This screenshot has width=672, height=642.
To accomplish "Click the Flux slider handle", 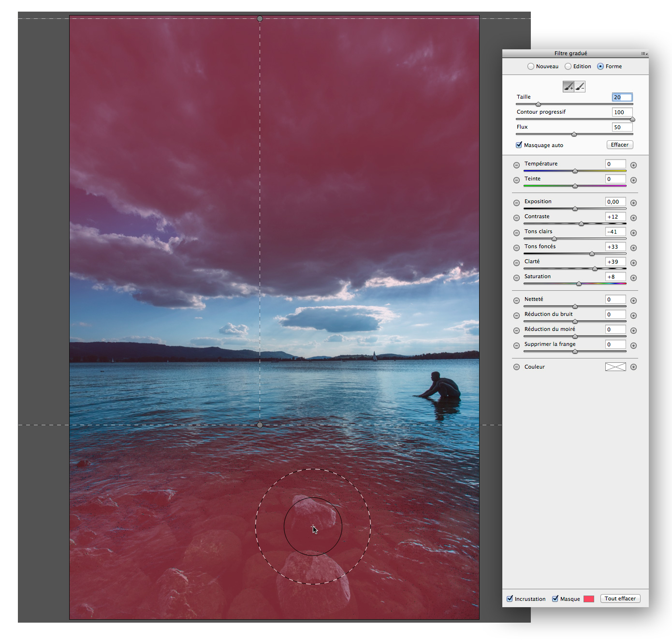I will pyautogui.click(x=574, y=134).
